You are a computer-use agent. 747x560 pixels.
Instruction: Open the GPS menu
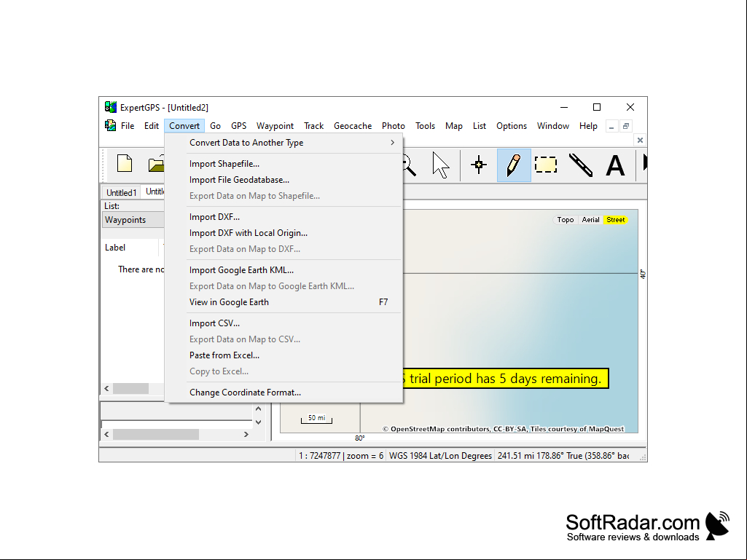coord(239,126)
